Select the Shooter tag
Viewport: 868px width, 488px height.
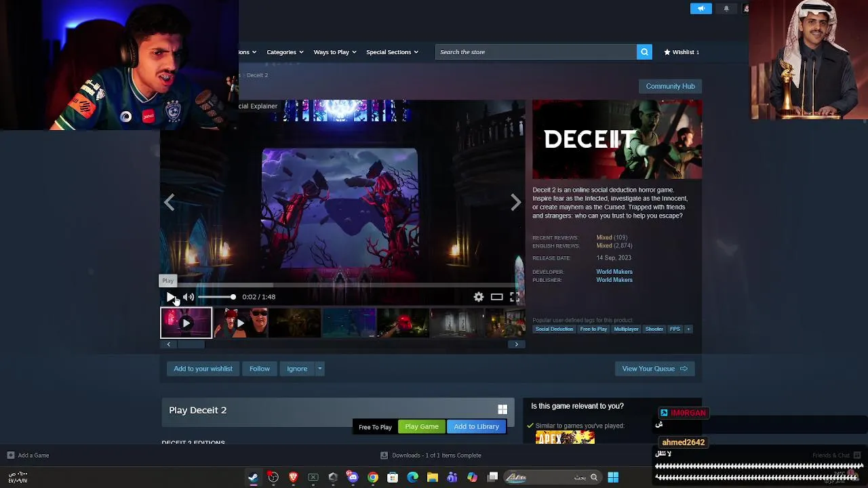[654, 329]
